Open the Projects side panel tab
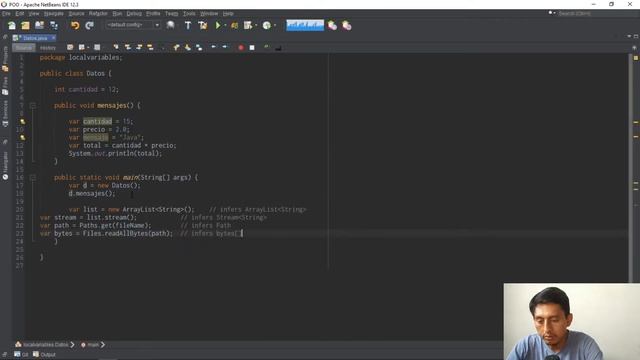Image resolution: width=640 pixels, height=360 pixels. pyautogui.click(x=5, y=59)
